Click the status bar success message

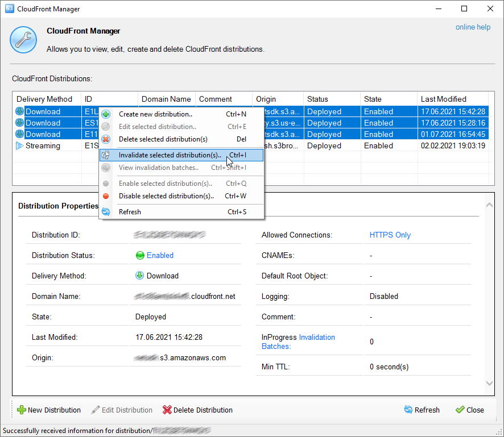(107, 431)
